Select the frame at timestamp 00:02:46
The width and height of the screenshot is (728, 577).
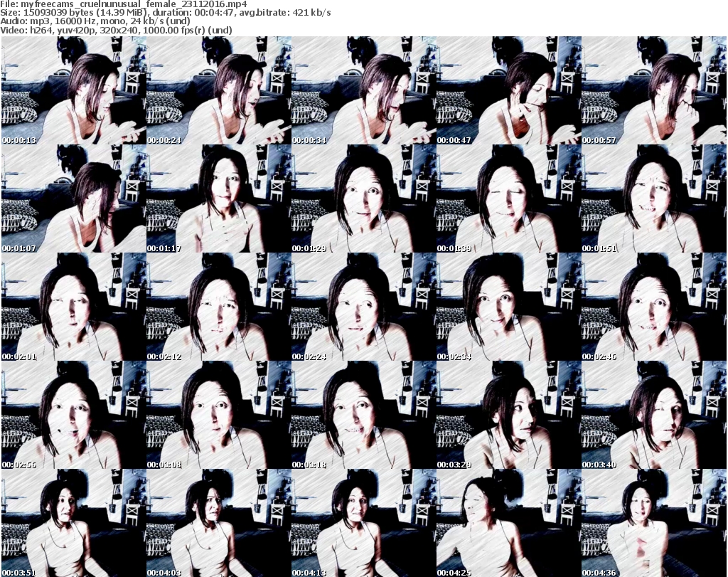tap(654, 307)
